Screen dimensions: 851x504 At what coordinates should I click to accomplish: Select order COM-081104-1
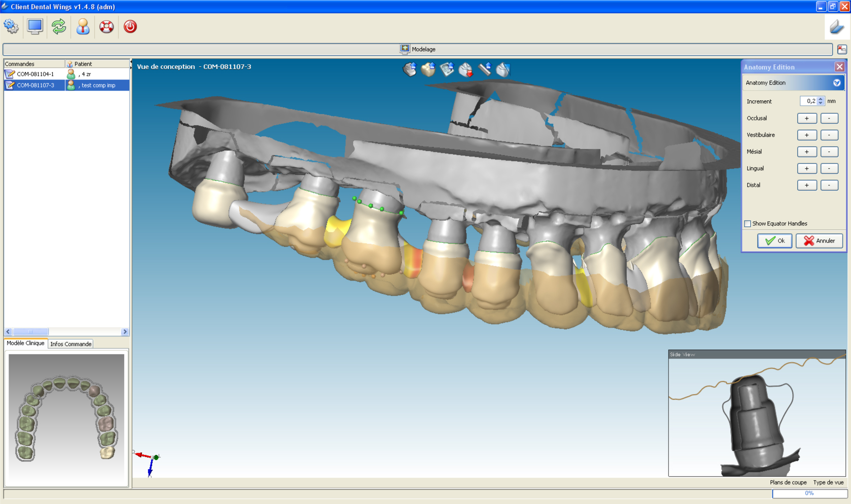point(35,74)
